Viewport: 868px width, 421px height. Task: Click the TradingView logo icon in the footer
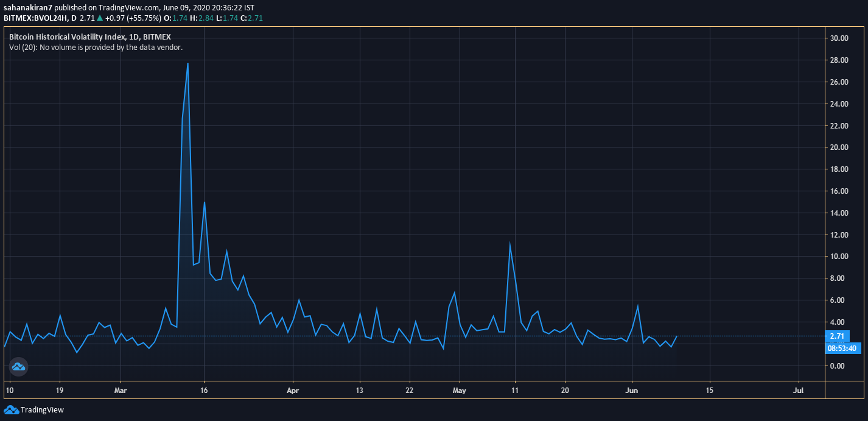(11, 409)
